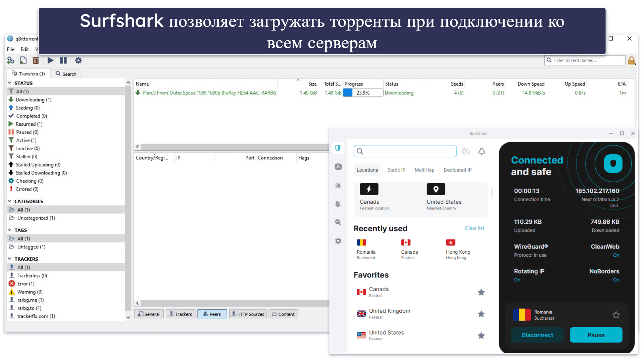Viewport: 644px width, 362px height.
Task: Open Surfshark settings gear sidebar icon
Action: (x=338, y=241)
